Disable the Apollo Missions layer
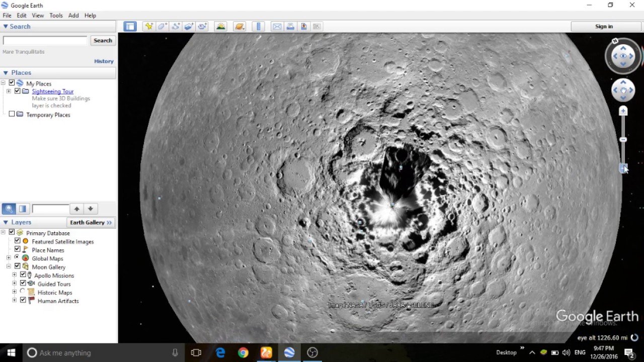The image size is (644, 362). click(x=23, y=276)
